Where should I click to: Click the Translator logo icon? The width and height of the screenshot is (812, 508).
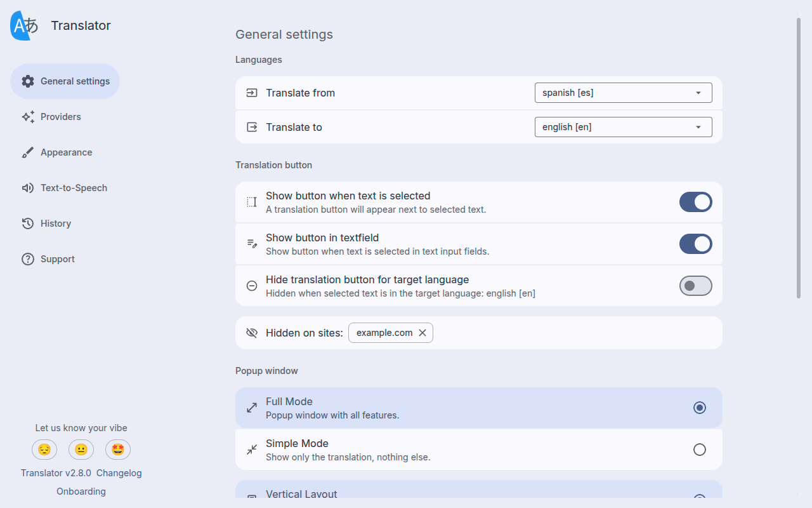pos(25,25)
